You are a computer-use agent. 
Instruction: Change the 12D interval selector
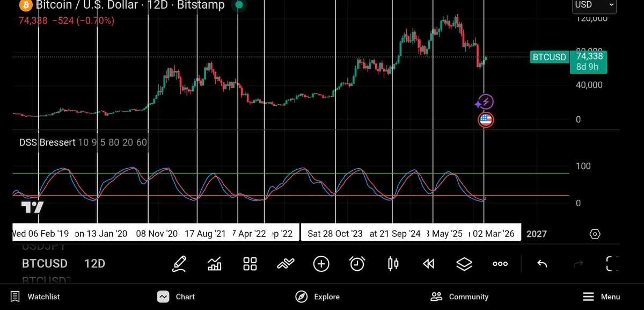94,264
